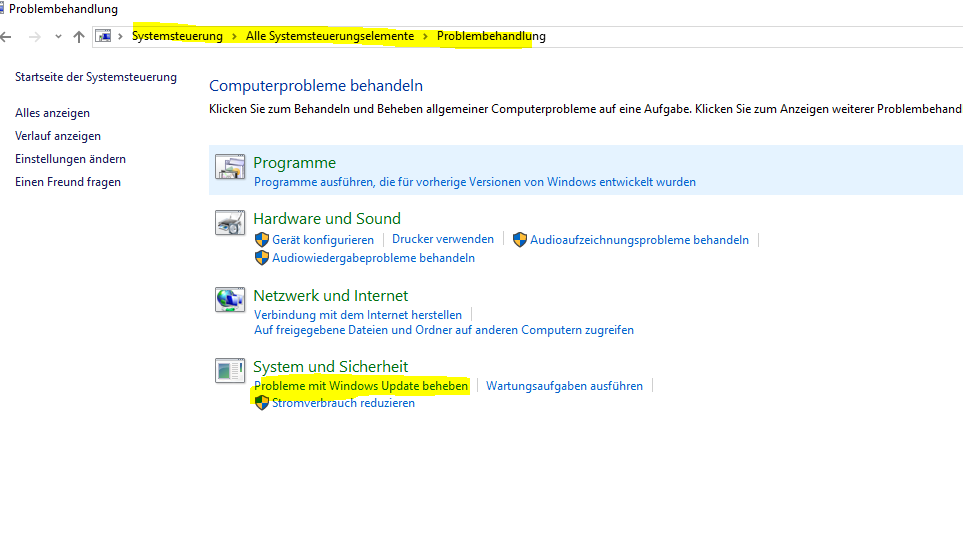Viewport: 963px width, 551px height.
Task: Start Audiowiedergabeprobleme behandeln
Action: point(373,258)
